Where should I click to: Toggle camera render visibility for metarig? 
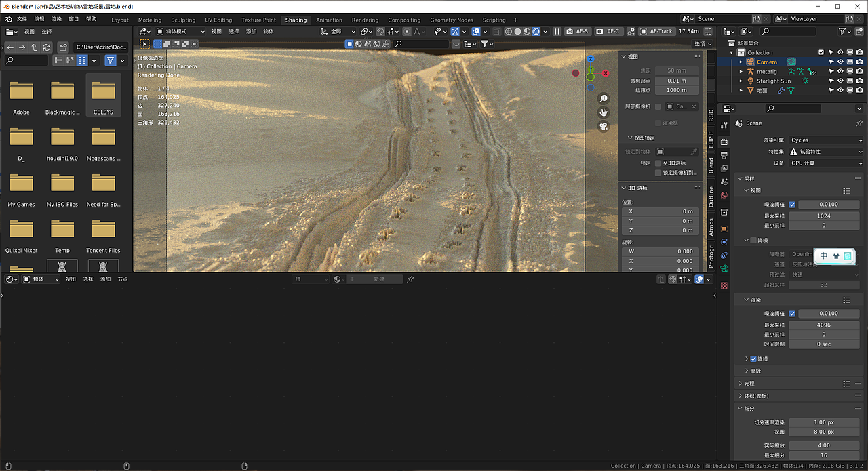(860, 71)
